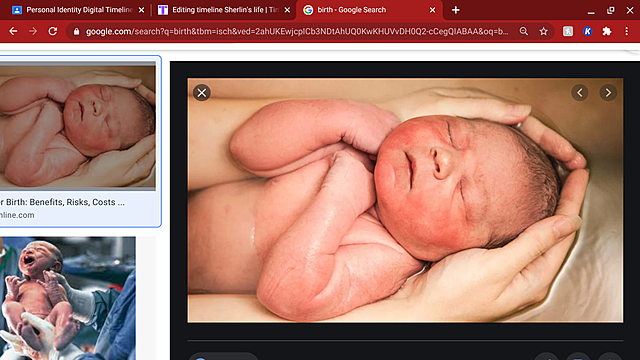This screenshot has width=640, height=360.
Task: View site security lock info
Action: (x=76, y=31)
